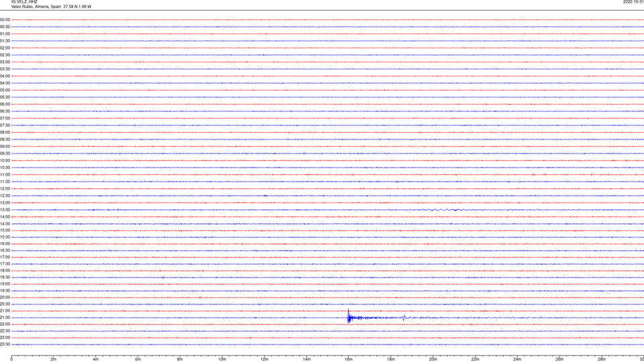
Task: Select the 11:30 time row label
Action: click(x=5, y=182)
